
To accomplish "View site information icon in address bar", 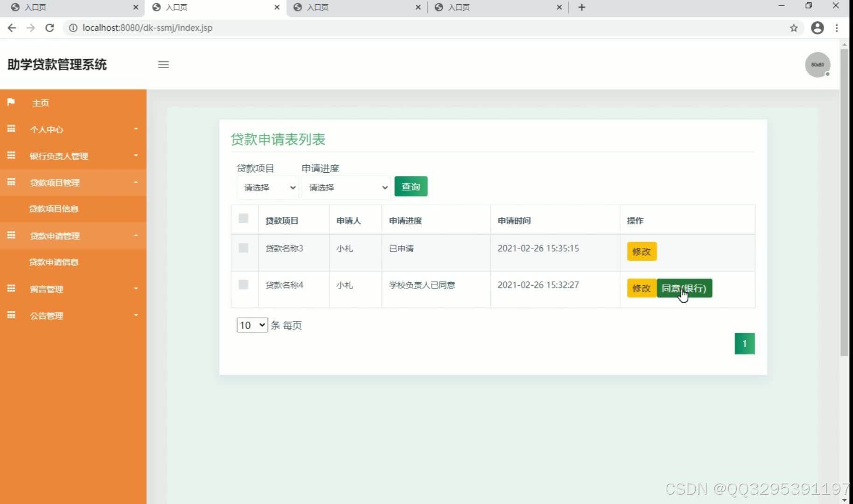I will [x=73, y=28].
